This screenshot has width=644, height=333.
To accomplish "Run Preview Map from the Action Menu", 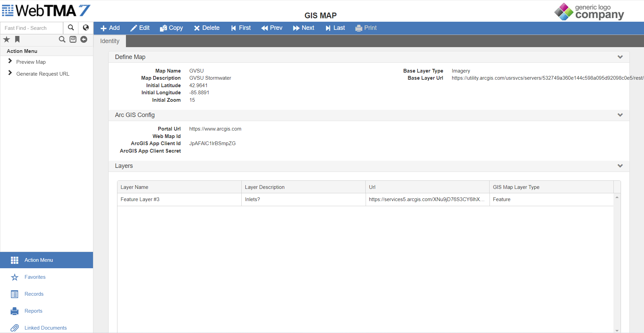I will (31, 62).
